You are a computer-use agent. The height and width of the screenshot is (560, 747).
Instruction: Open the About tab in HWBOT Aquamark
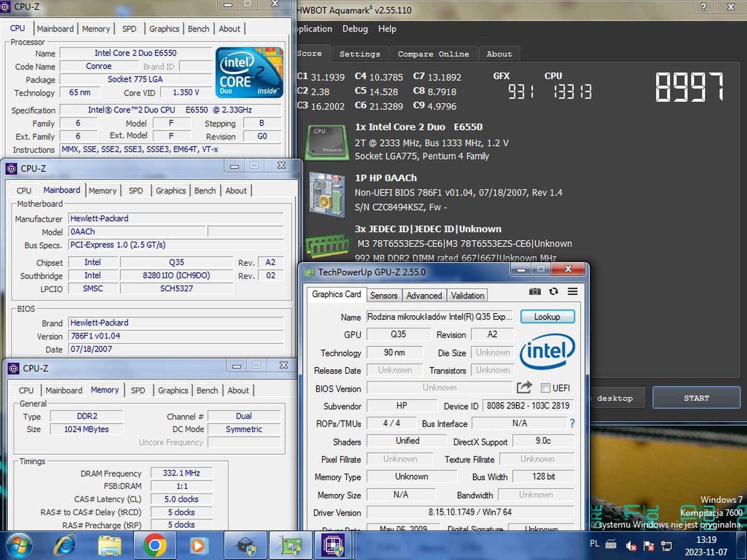coord(499,54)
